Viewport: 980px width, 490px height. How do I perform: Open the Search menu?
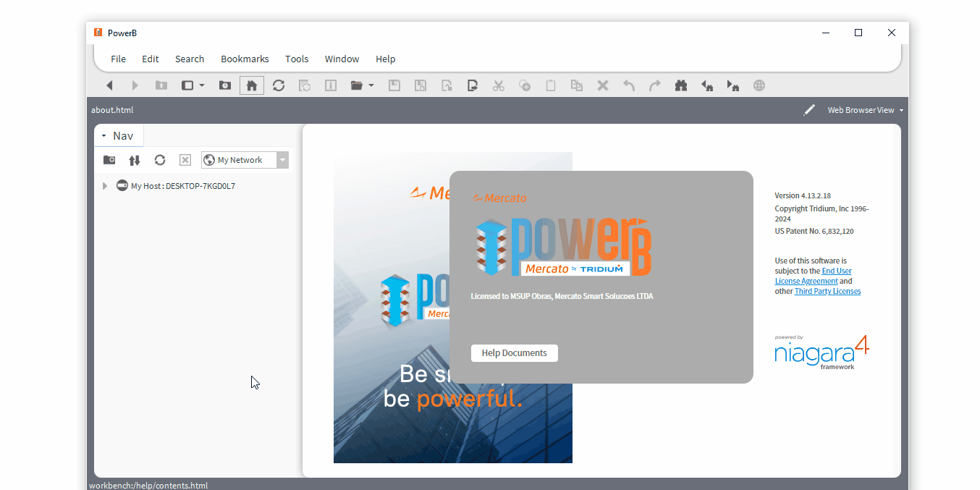190,59
